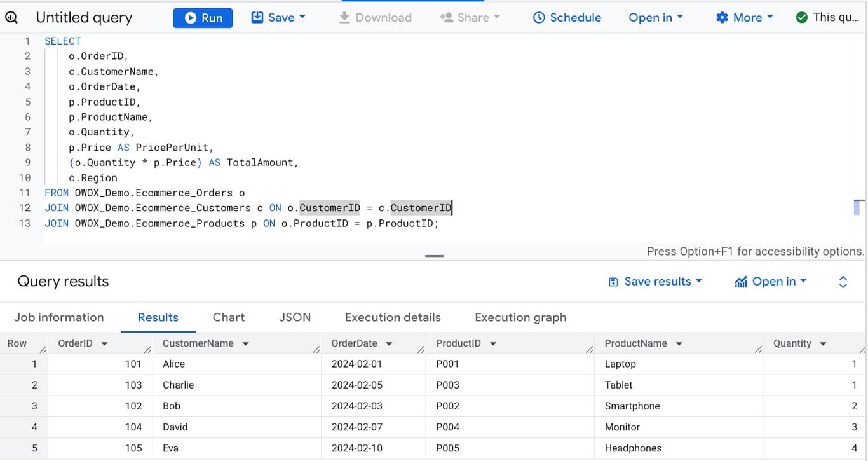Image resolution: width=868 pixels, height=461 pixels.
Task: Open the ProductName column menu arrow
Action: pos(679,344)
